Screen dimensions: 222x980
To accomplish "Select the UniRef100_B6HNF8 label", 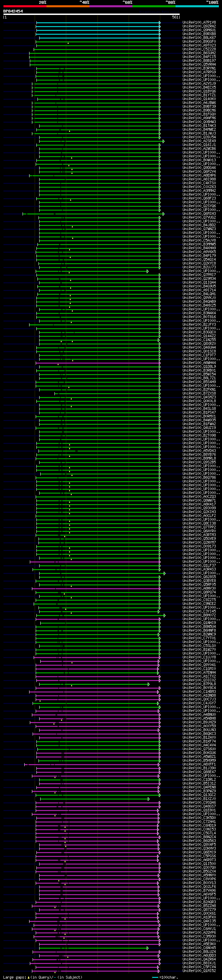I will coord(199,630).
